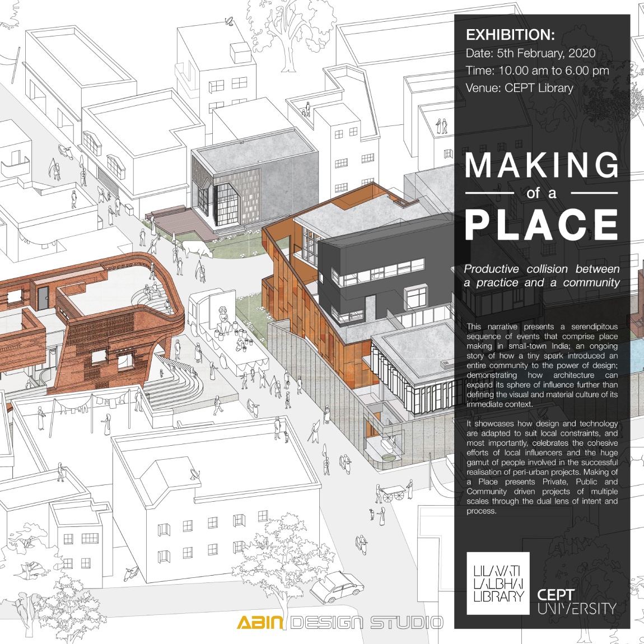The image size is (644, 644).
Task: Click the paragraph starting It showcases how design
Action: tap(542, 467)
